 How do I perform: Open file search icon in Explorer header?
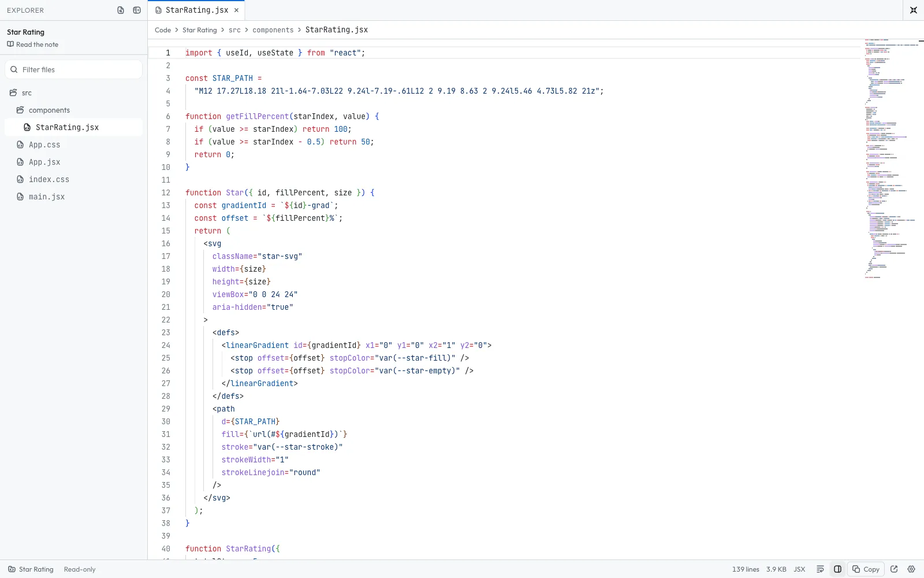pyautogui.click(x=121, y=10)
